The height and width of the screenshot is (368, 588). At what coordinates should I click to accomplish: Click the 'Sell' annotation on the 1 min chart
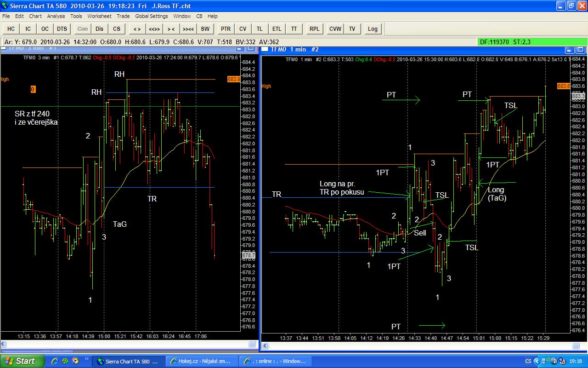point(420,233)
